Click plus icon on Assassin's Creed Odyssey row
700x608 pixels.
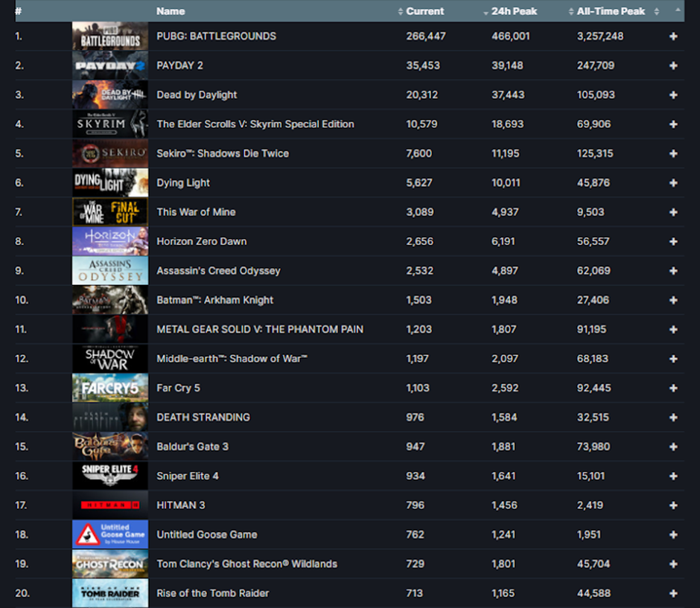[x=673, y=271]
